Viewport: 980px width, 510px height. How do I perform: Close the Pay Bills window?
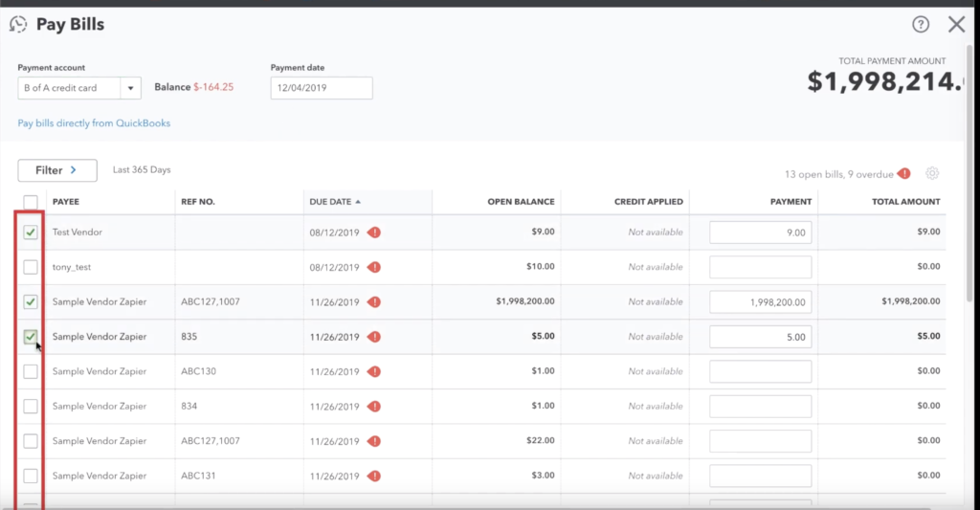click(956, 24)
